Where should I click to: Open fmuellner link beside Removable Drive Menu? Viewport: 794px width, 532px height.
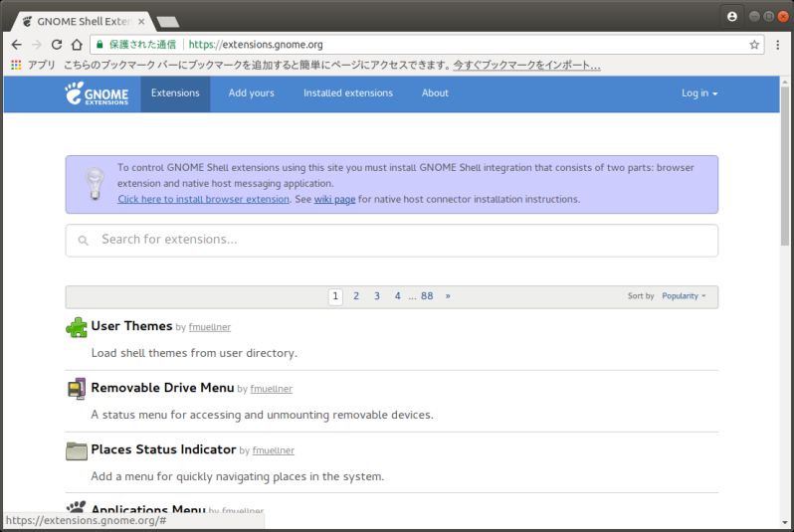[x=272, y=389]
